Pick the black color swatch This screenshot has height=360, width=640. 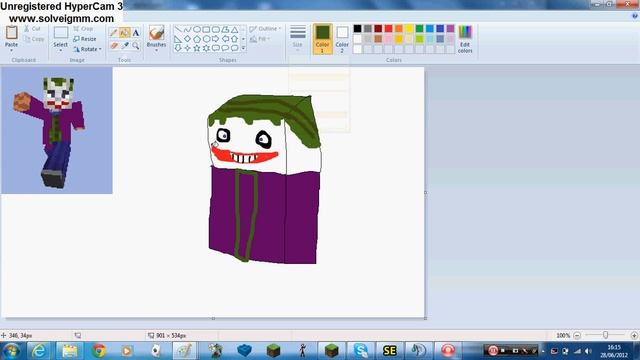click(358, 29)
